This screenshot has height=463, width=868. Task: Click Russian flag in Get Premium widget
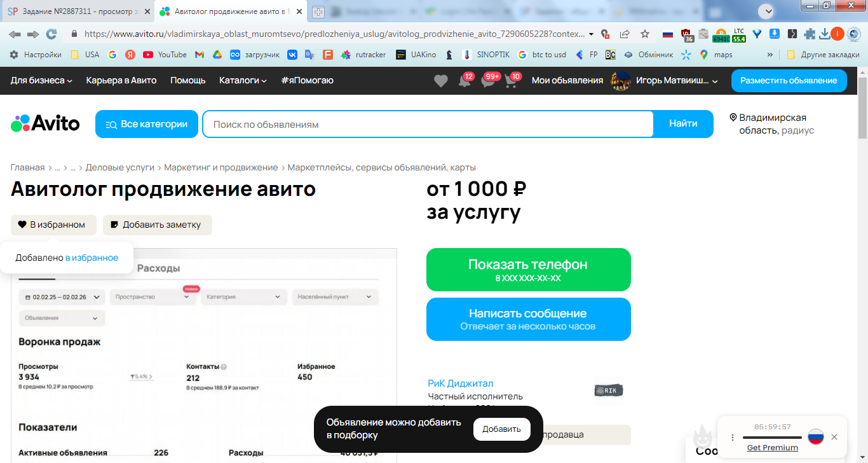[x=815, y=437]
